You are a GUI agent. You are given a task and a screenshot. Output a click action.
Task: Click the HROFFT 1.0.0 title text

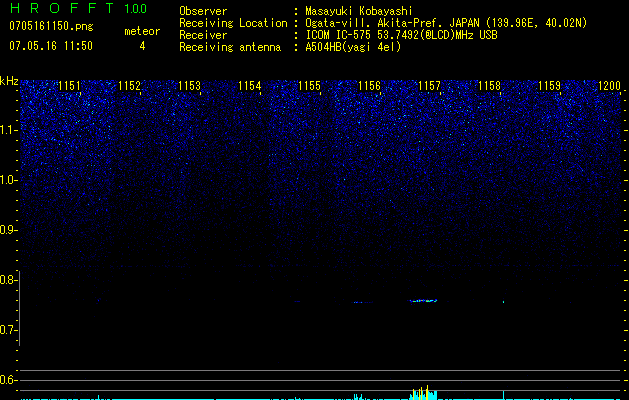78,8
